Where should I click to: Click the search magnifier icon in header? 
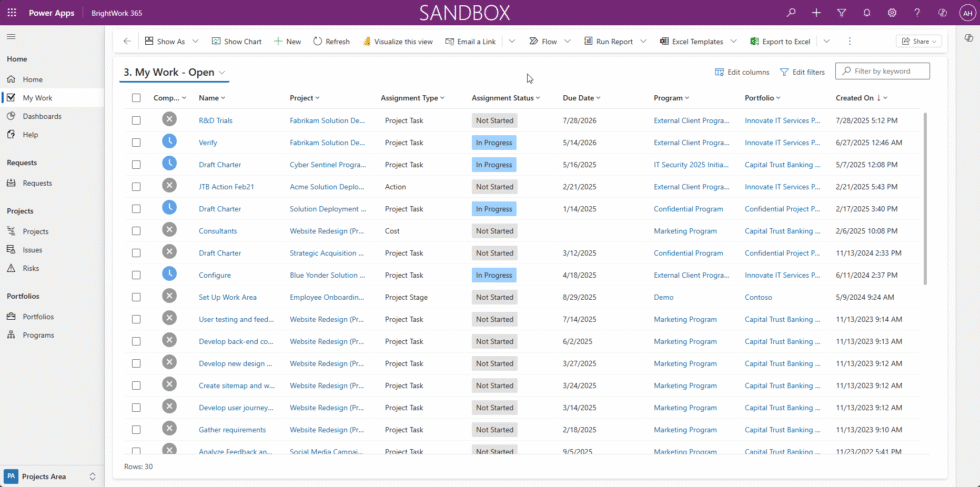click(791, 13)
